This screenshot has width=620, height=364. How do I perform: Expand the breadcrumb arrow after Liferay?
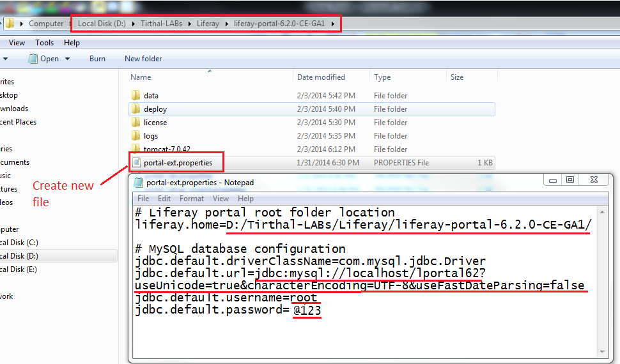[x=226, y=24]
